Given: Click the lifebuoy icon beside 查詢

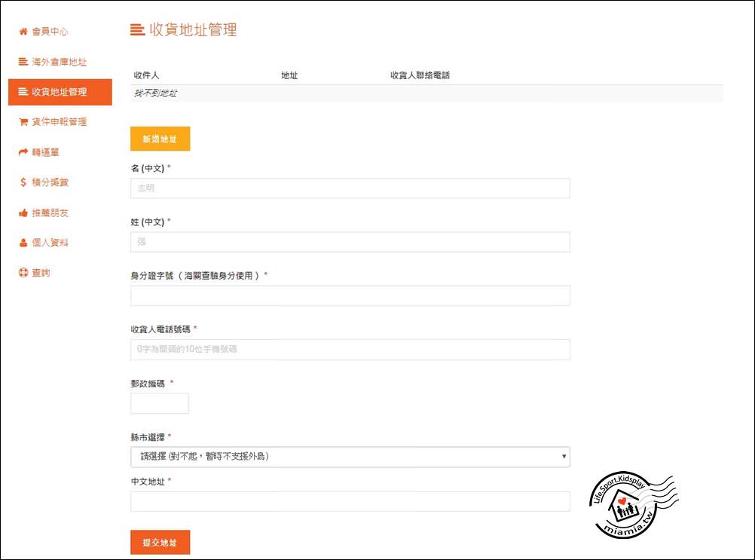Looking at the screenshot, I should pyautogui.click(x=23, y=273).
